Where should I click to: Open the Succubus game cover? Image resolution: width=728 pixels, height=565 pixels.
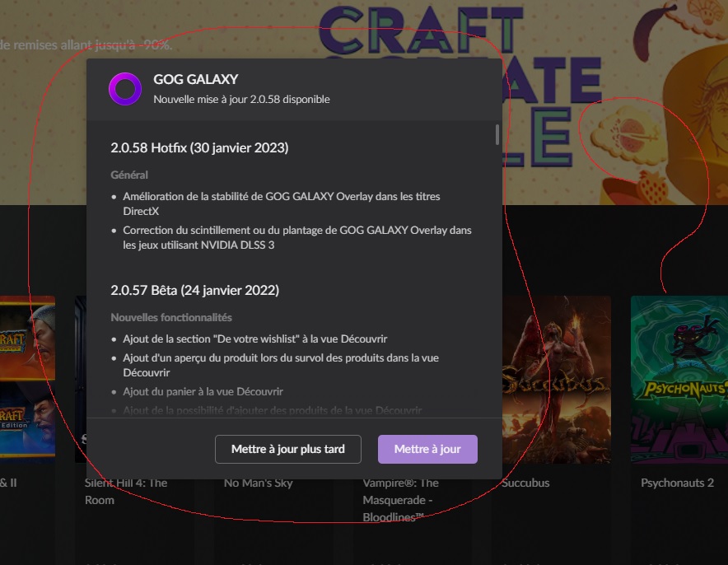point(556,380)
